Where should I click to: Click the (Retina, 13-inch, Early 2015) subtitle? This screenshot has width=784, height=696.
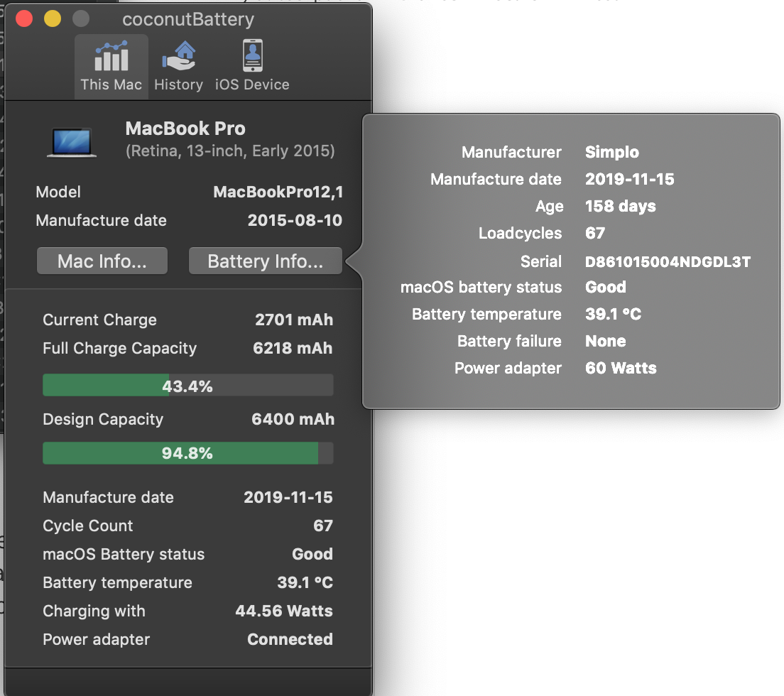pyautogui.click(x=231, y=151)
